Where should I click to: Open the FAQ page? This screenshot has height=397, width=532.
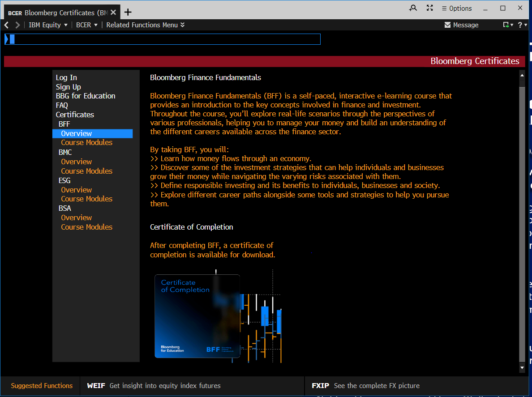tap(62, 106)
